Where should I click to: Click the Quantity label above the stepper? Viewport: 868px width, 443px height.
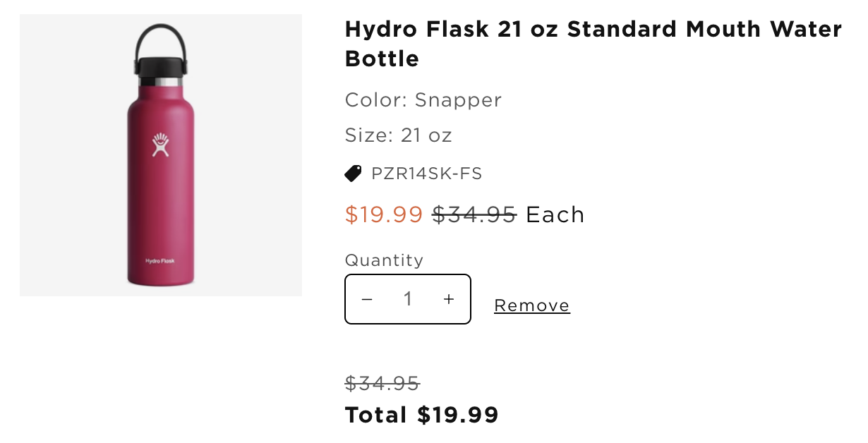tap(384, 260)
